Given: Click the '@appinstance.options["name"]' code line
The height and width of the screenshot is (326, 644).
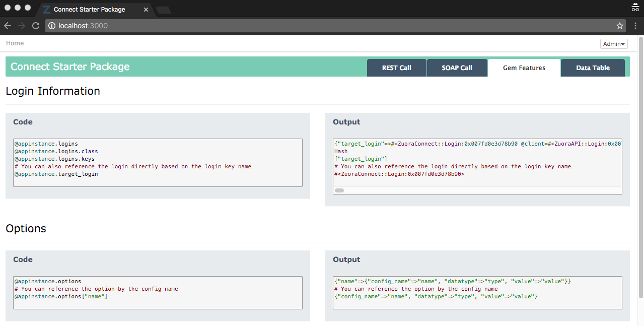Looking at the screenshot, I should pos(61,296).
